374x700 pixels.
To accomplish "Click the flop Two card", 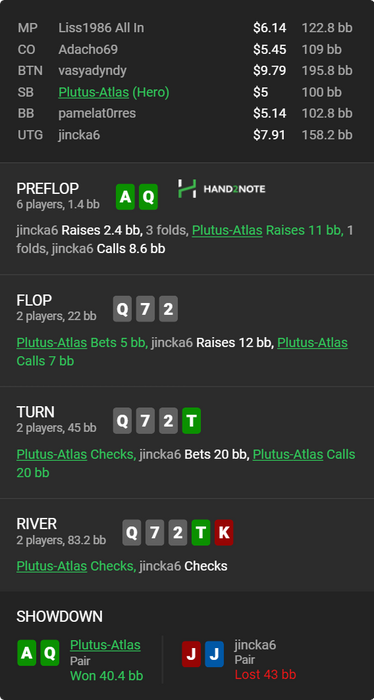I will [168, 309].
